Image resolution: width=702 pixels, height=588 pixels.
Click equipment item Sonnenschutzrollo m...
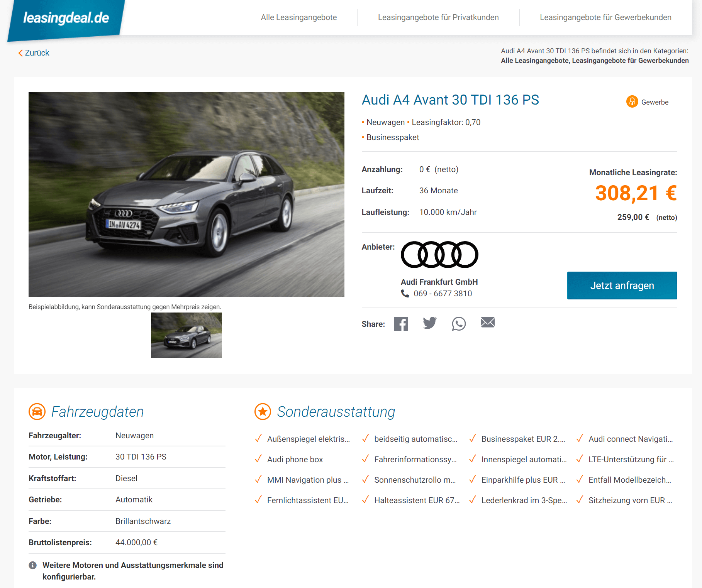[x=415, y=480]
